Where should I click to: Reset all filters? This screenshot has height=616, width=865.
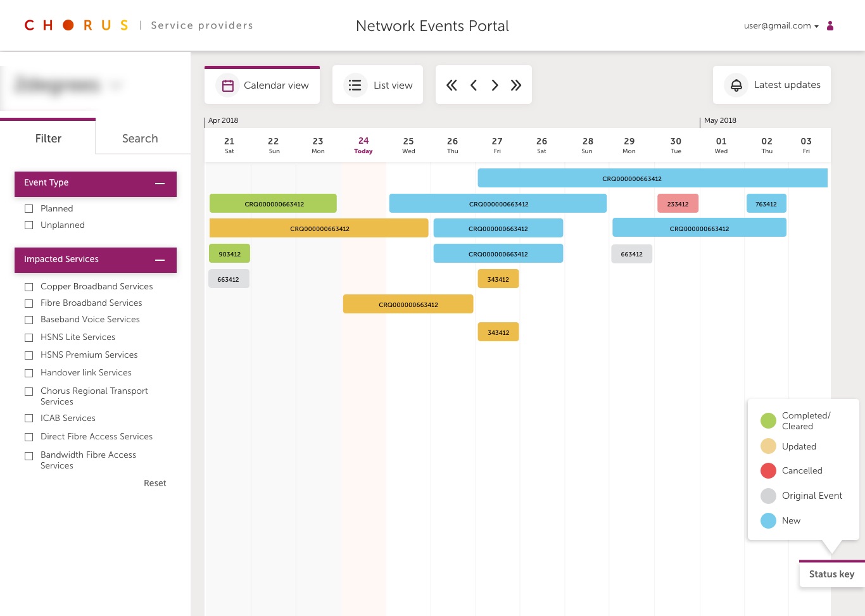tap(155, 483)
